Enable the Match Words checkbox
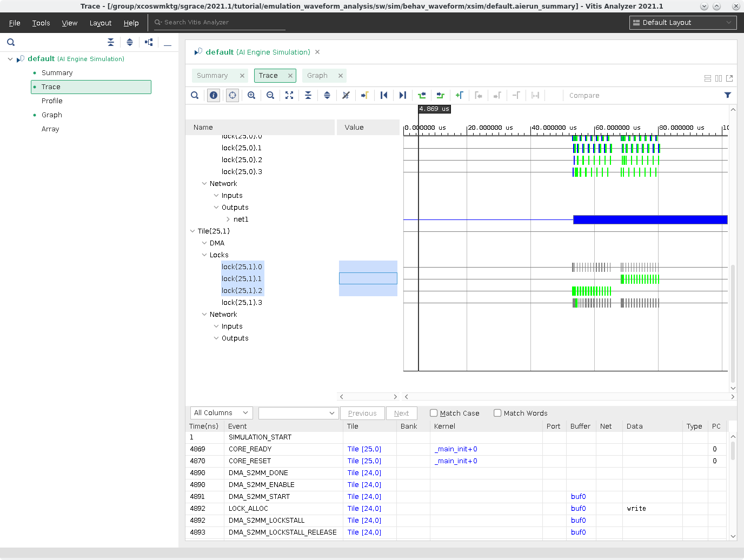Image resolution: width=744 pixels, height=560 pixels. coord(497,413)
